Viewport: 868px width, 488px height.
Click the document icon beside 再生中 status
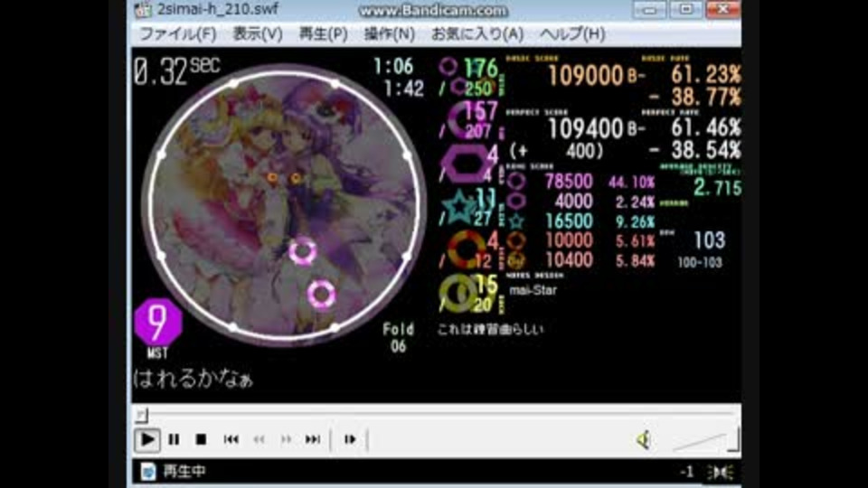147,472
